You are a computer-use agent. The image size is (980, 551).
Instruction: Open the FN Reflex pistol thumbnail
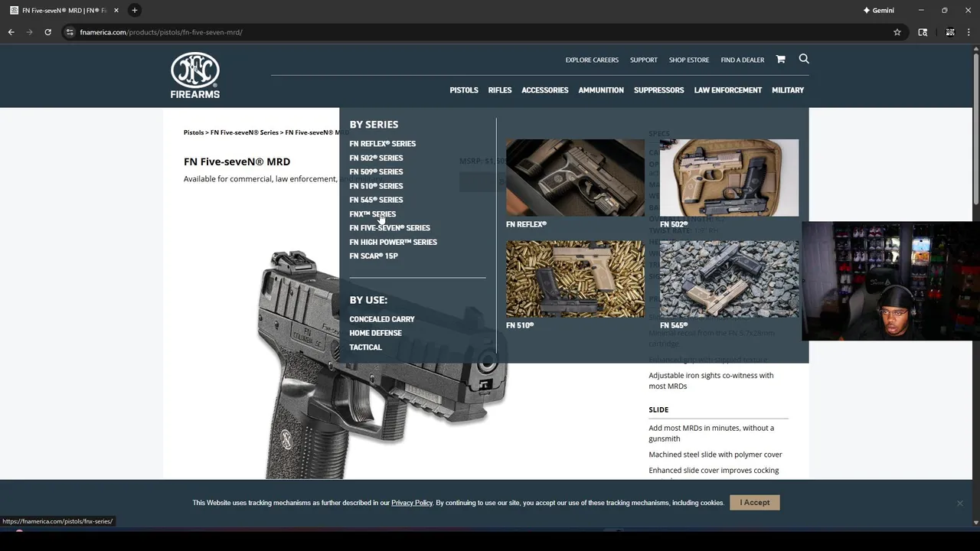tap(575, 178)
